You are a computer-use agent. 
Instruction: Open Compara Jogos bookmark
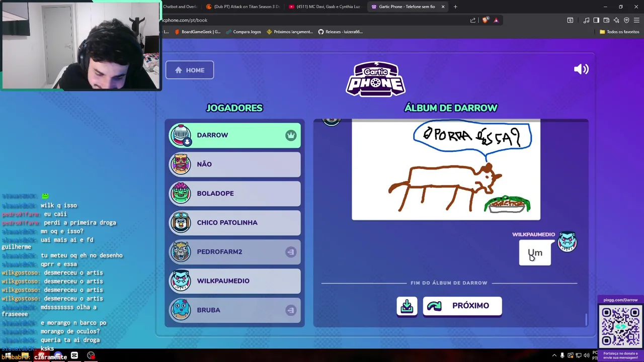click(x=244, y=32)
